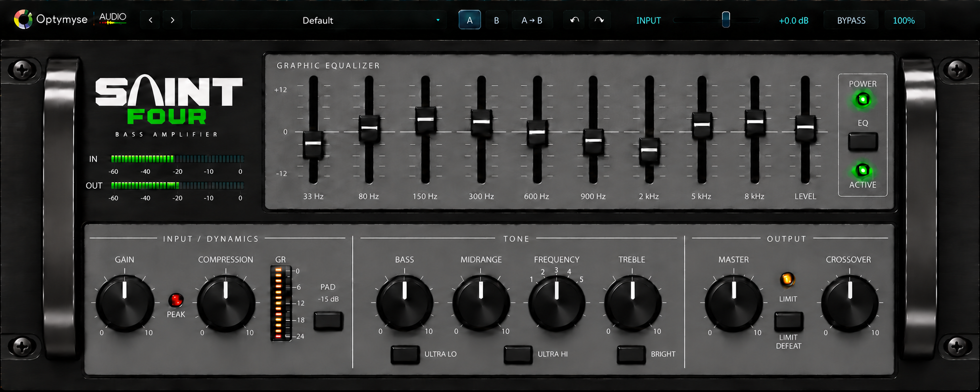Click the green POWER indicator light
Screen dimensions: 980x392
pos(863,100)
